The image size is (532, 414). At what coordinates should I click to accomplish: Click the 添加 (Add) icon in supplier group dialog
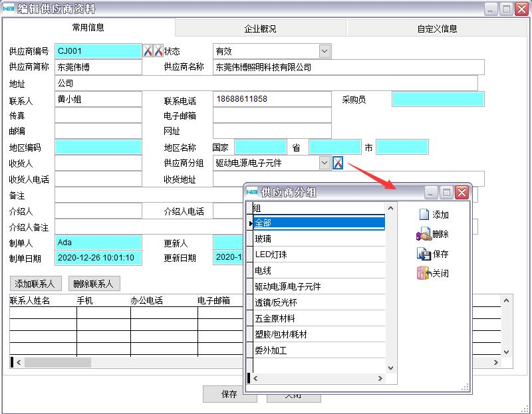pyautogui.click(x=424, y=215)
